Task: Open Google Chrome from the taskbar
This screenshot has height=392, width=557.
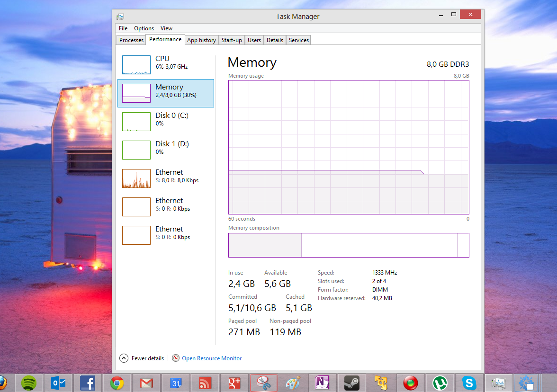Action: coord(117,383)
